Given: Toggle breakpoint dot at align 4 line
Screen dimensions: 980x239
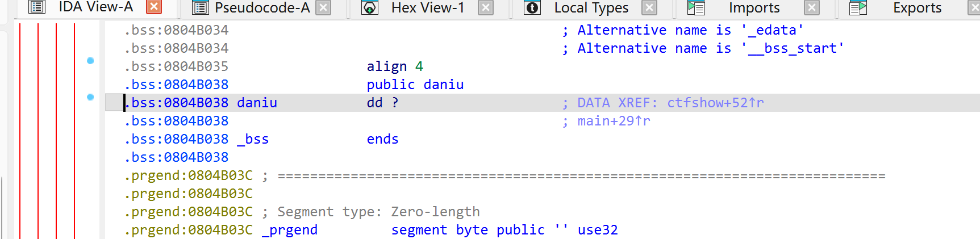Looking at the screenshot, I should coord(90,61).
